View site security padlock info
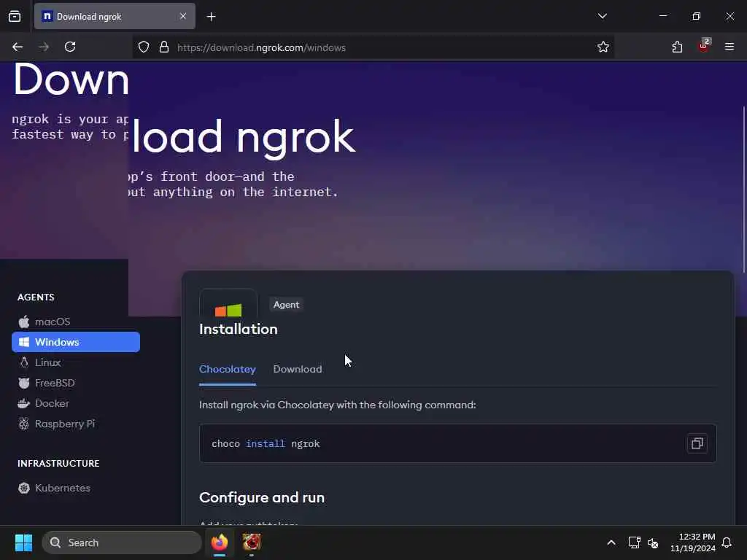The width and height of the screenshot is (747, 560). tap(164, 47)
